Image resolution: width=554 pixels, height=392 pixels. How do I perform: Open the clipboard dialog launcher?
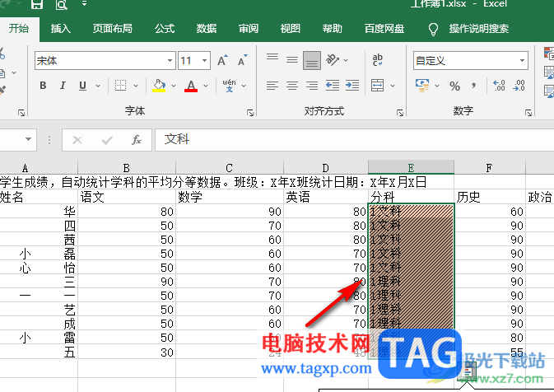(21, 113)
